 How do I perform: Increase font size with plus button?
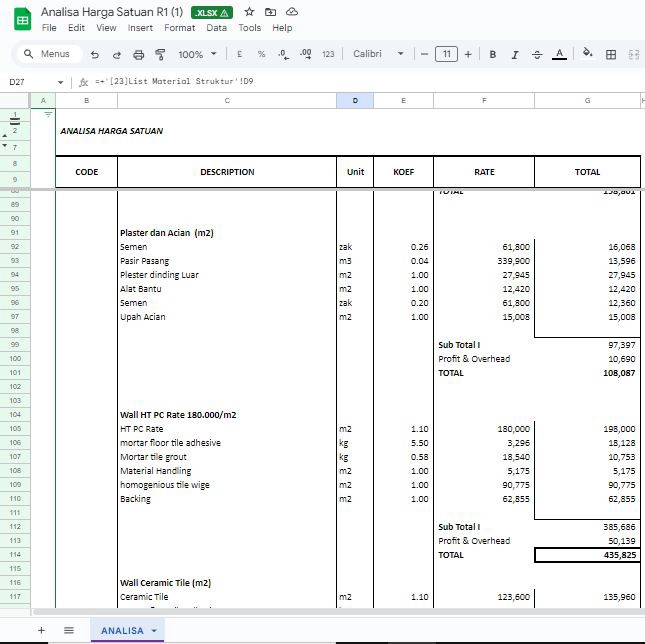[468, 54]
